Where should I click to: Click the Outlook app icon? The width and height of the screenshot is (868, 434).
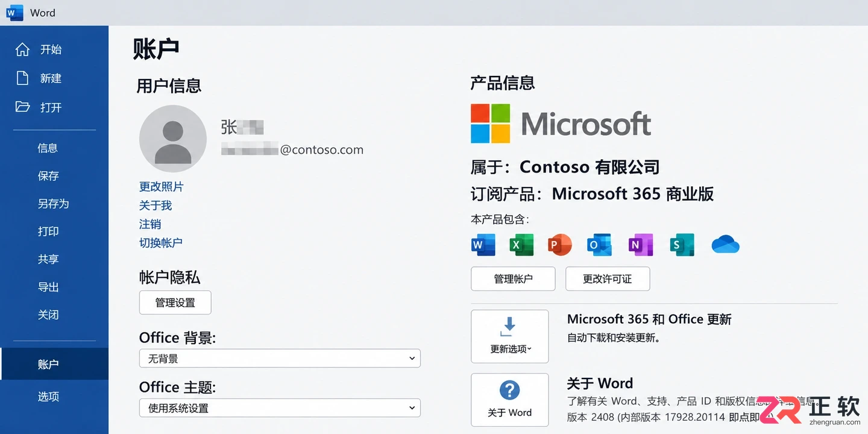tap(599, 245)
